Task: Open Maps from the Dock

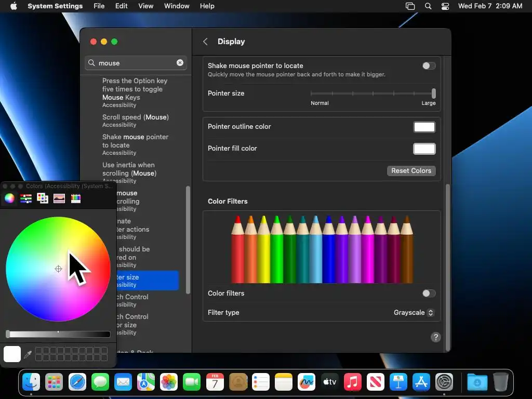Action: click(x=146, y=382)
